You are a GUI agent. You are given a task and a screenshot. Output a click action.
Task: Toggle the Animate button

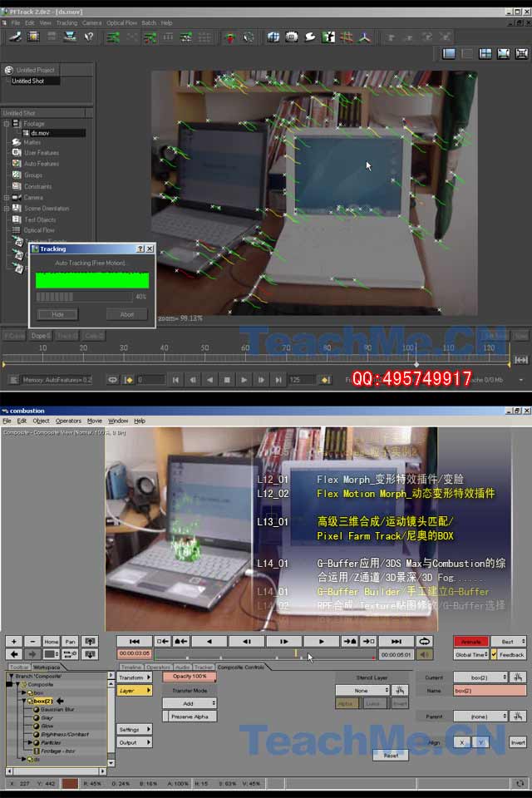471,641
